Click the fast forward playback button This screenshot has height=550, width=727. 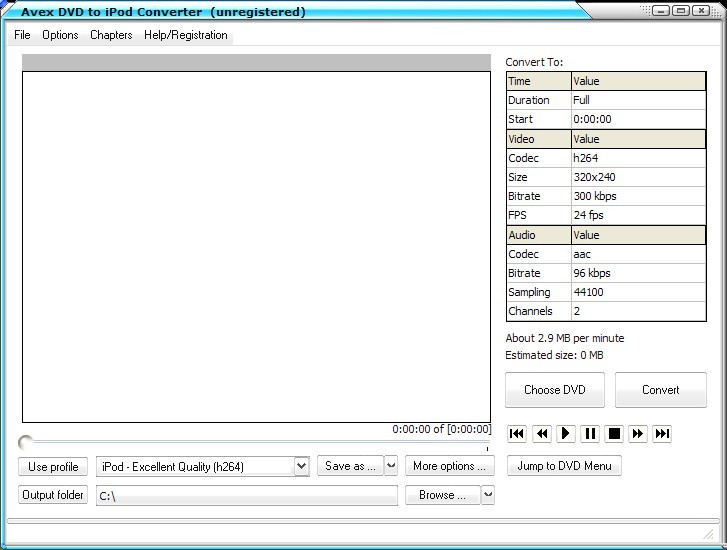(x=638, y=434)
